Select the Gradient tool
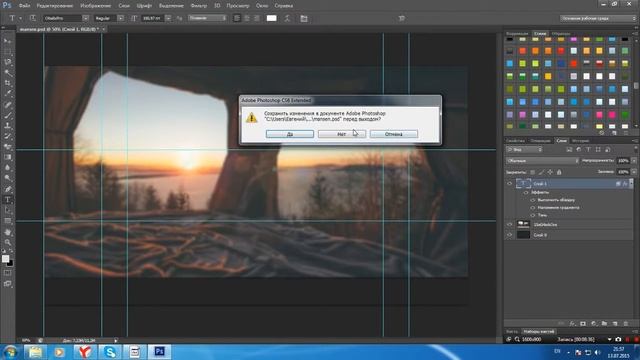 (8, 158)
